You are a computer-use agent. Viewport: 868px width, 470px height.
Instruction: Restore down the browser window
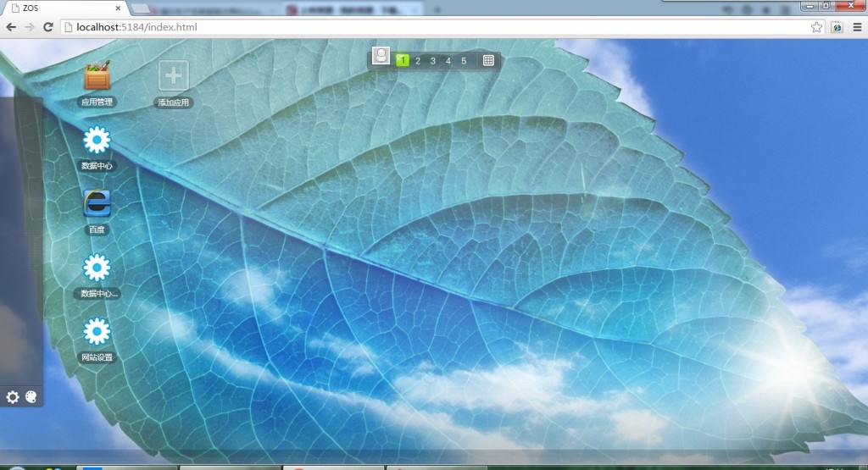pyautogui.click(x=826, y=5)
